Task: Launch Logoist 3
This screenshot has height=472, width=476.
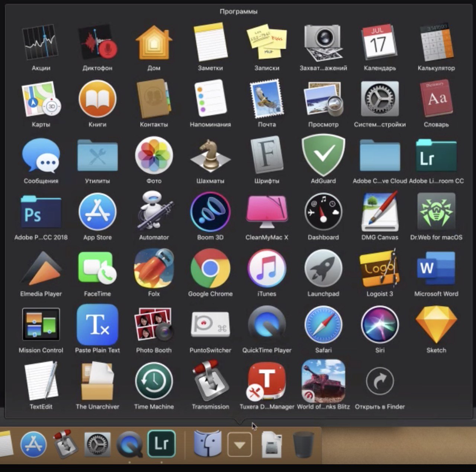Action: (x=380, y=268)
